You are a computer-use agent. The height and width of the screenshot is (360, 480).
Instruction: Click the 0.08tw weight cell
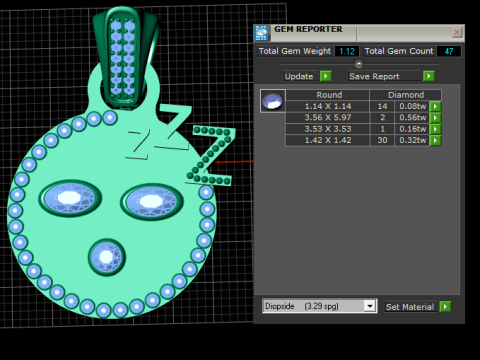coord(412,106)
